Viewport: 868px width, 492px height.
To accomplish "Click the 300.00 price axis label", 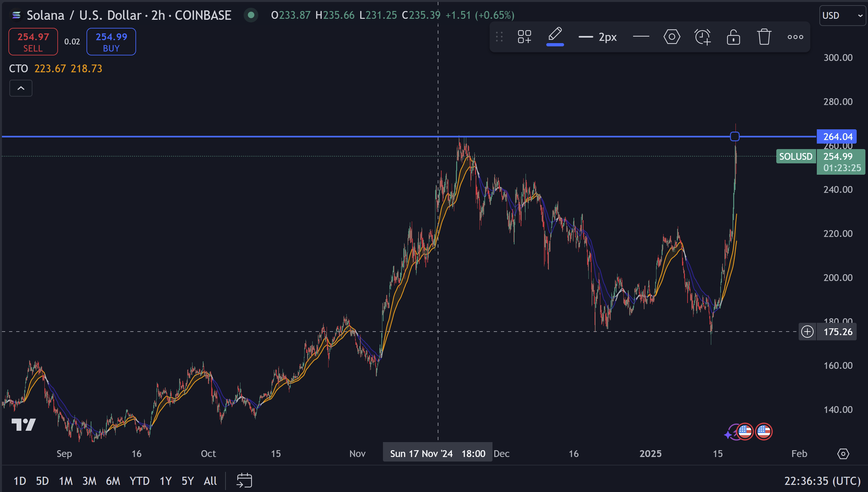I will [838, 57].
